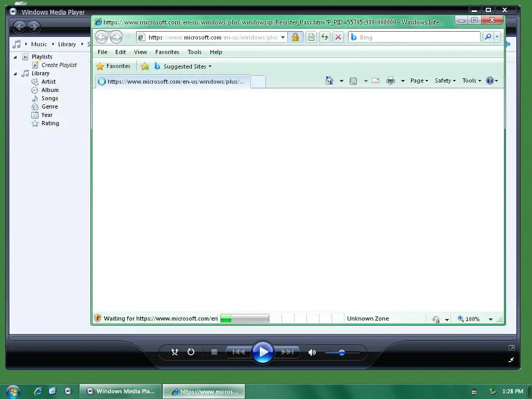Click the red Stop loading icon
This screenshot has height=399, width=532.
(x=338, y=37)
